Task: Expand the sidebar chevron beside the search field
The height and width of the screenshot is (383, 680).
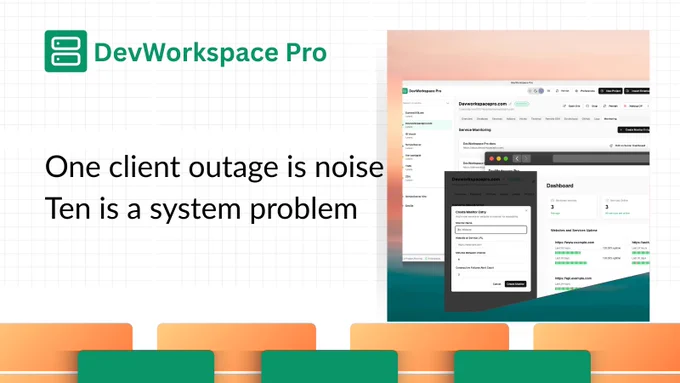Action: click(448, 103)
